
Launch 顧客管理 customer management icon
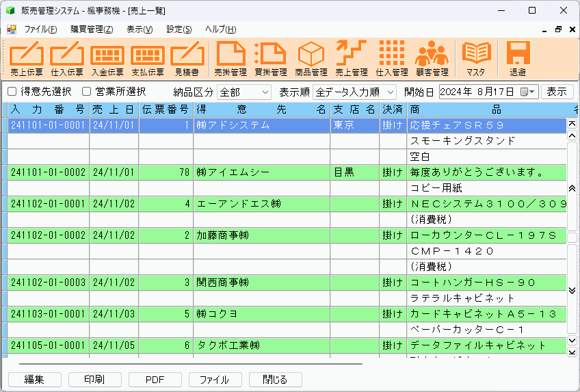click(x=432, y=58)
